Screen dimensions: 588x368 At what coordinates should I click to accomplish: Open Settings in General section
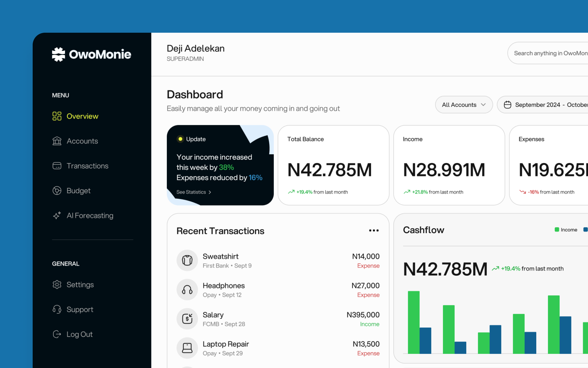(73, 285)
